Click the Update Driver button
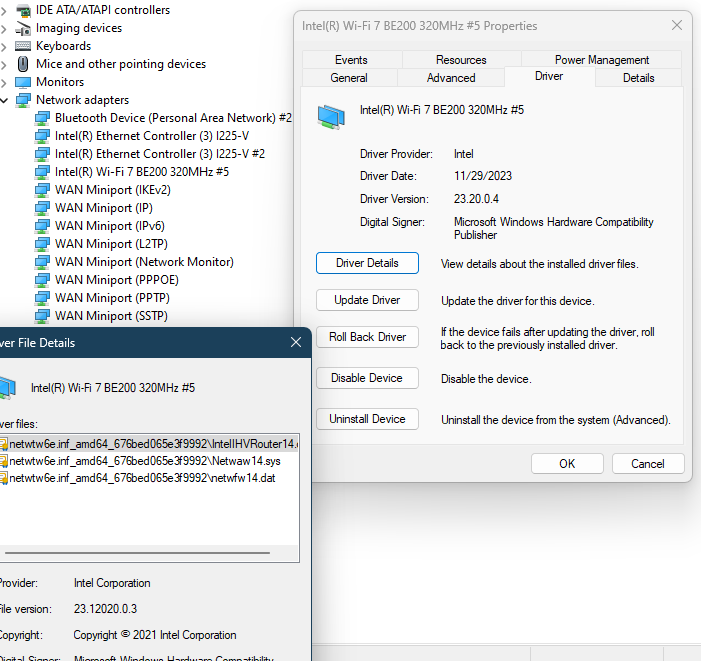This screenshot has width=701, height=661. (367, 300)
